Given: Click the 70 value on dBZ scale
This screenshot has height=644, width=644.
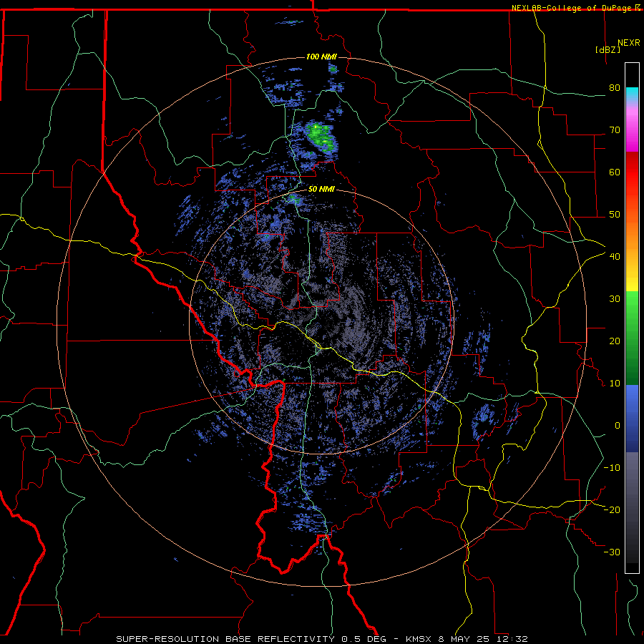Looking at the screenshot, I should coord(615,130).
